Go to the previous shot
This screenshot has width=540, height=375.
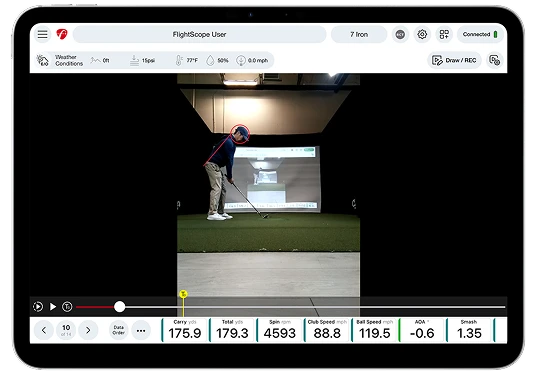click(x=44, y=331)
